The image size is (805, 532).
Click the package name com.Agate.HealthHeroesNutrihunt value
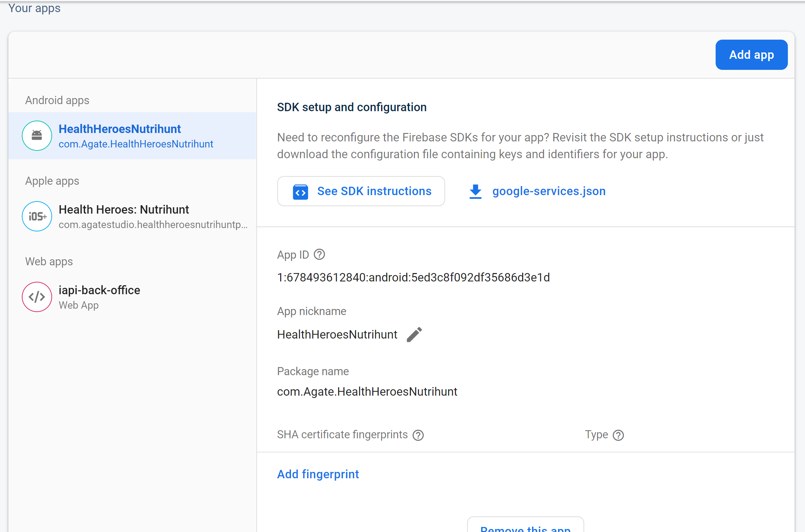point(367,392)
